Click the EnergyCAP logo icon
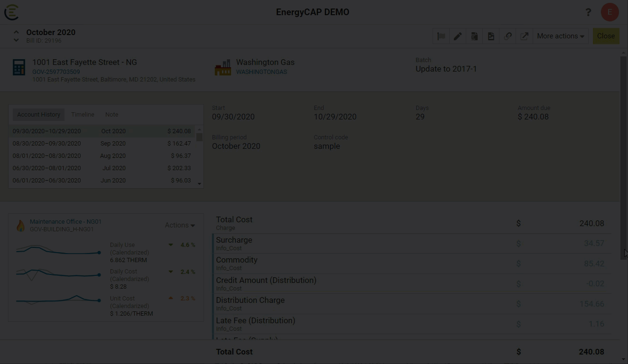The image size is (628, 364). click(x=11, y=12)
